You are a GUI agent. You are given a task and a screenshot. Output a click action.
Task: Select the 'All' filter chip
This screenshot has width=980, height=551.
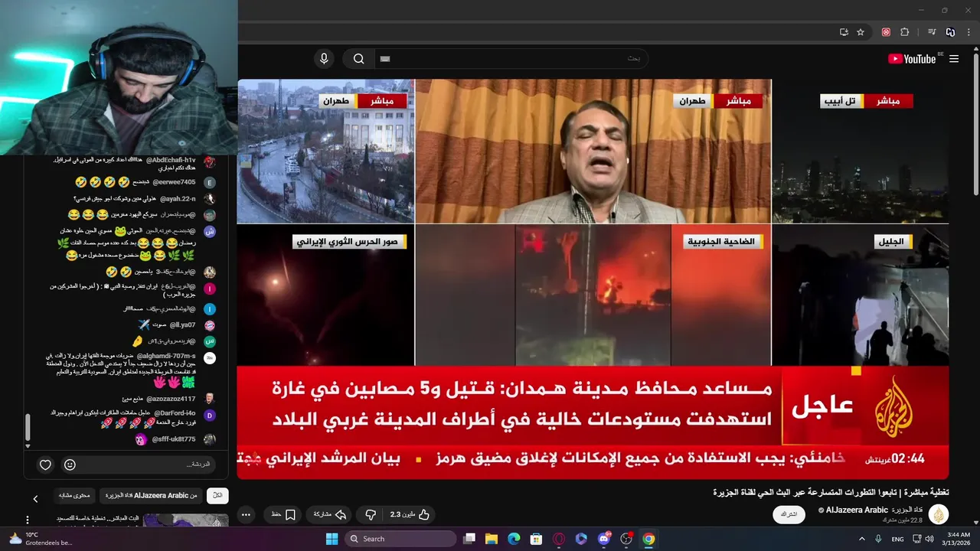tap(217, 495)
